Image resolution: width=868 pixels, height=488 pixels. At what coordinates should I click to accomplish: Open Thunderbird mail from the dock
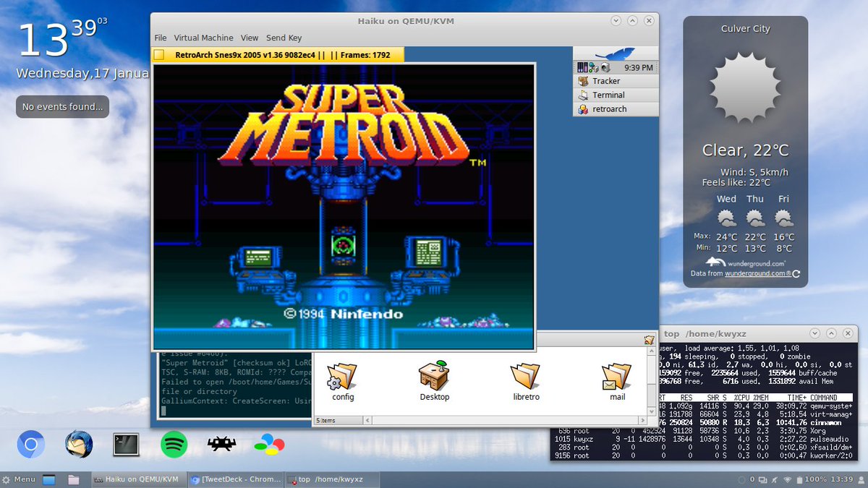[x=78, y=444]
